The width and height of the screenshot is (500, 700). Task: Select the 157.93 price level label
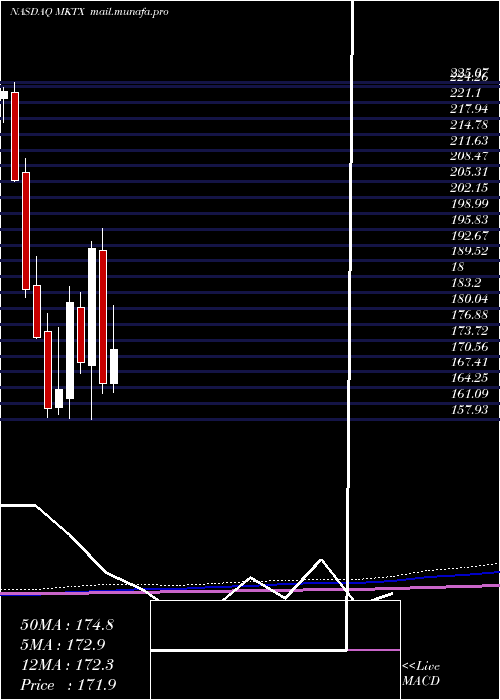point(470,409)
